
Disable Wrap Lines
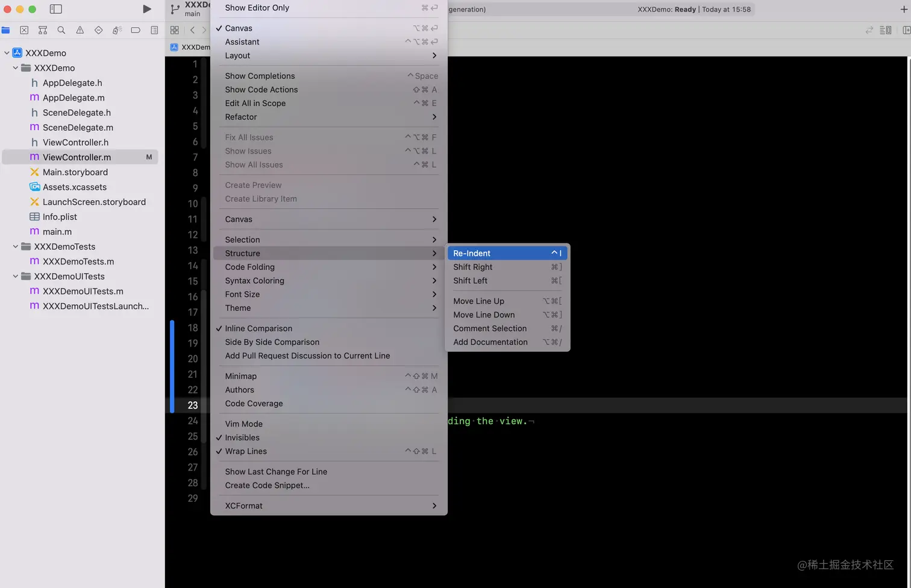(328, 451)
